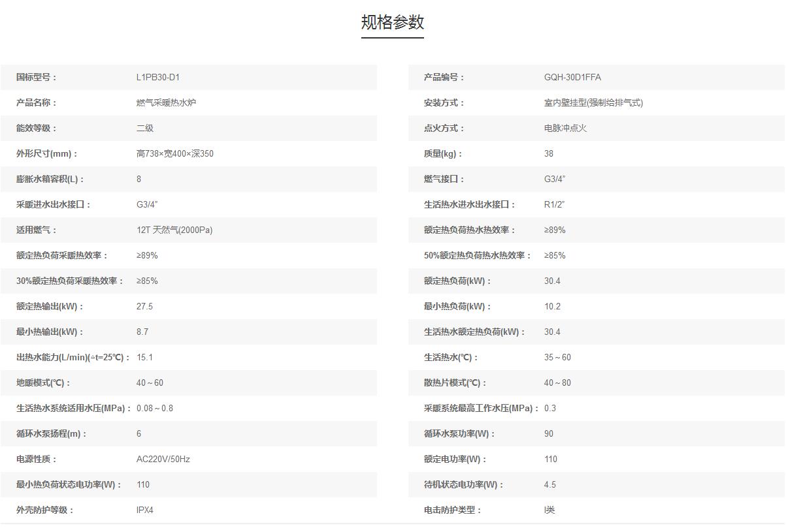This screenshot has width=786, height=532.
Task: Click the 生活热水(℃) value 35～60
Action: 557,357
